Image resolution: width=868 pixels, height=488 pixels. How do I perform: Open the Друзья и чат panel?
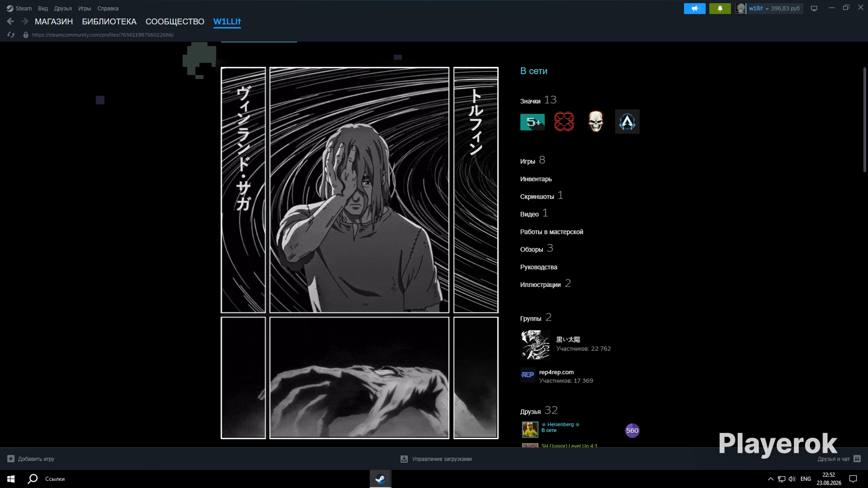839,459
